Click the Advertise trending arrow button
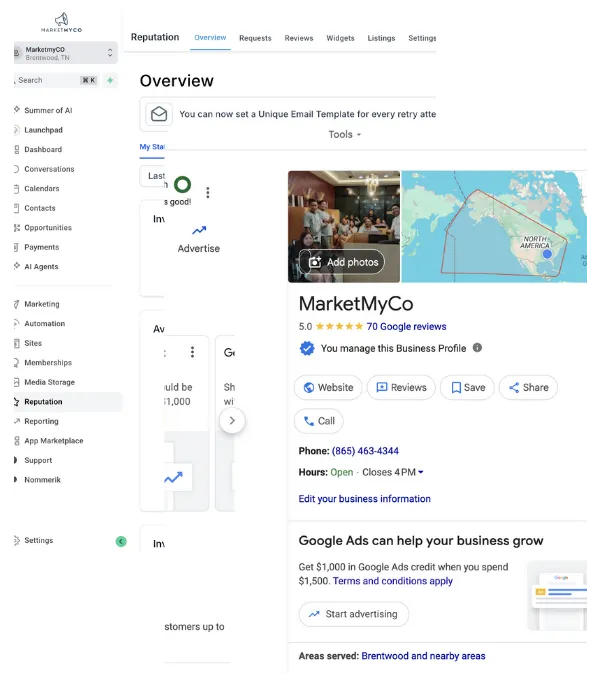The height and width of the screenshot is (700, 600). pos(199,240)
